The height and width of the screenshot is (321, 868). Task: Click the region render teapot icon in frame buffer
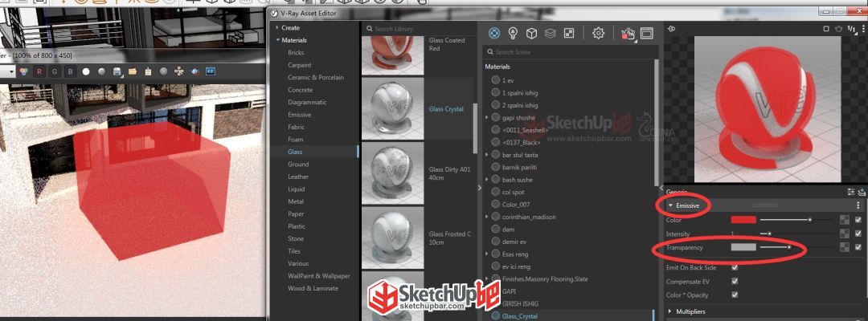click(194, 71)
